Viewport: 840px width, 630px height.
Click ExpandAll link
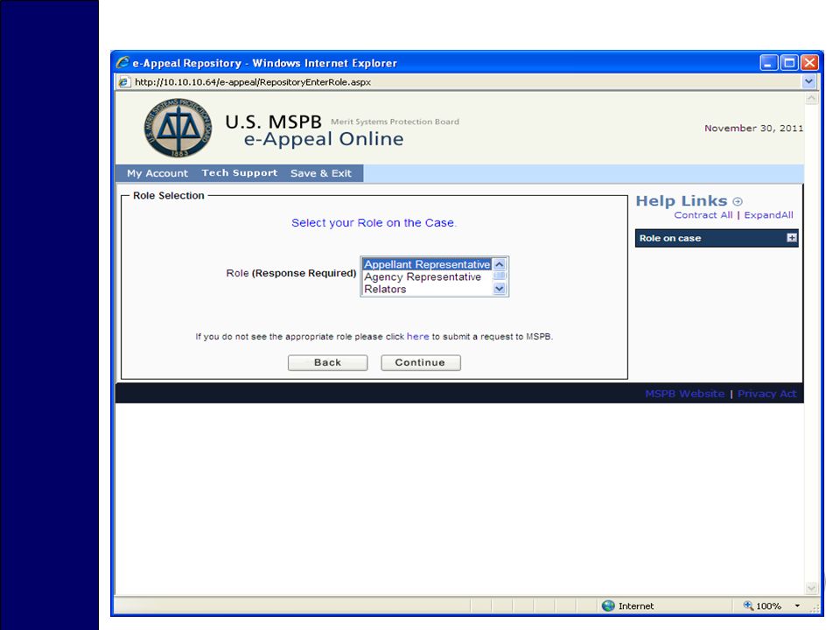(768, 215)
